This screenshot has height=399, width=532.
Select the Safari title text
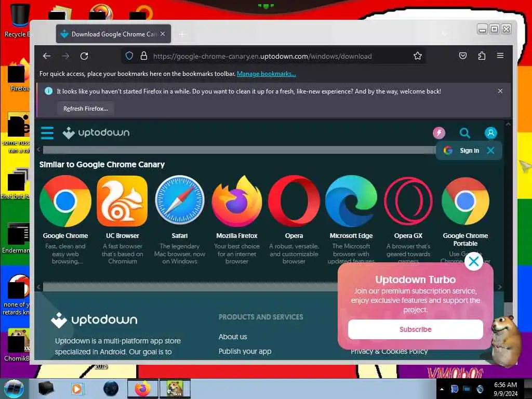click(179, 235)
